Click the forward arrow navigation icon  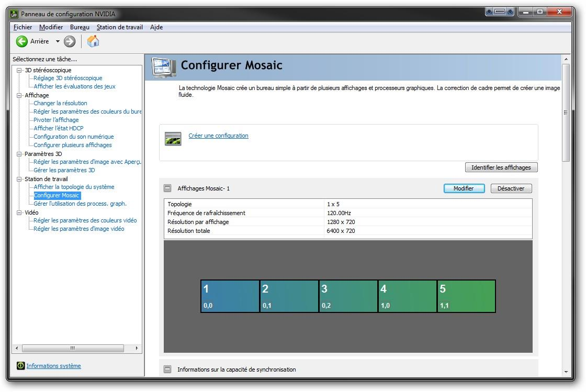(x=70, y=41)
